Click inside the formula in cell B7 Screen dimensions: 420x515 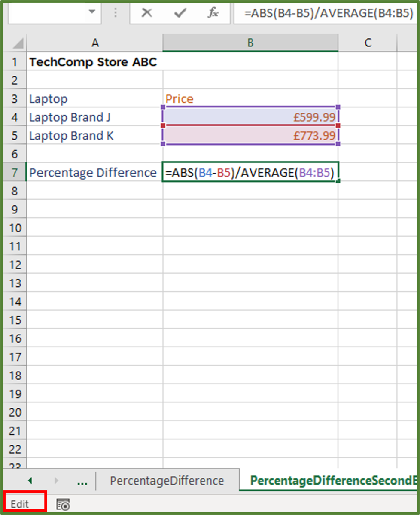tap(250, 172)
